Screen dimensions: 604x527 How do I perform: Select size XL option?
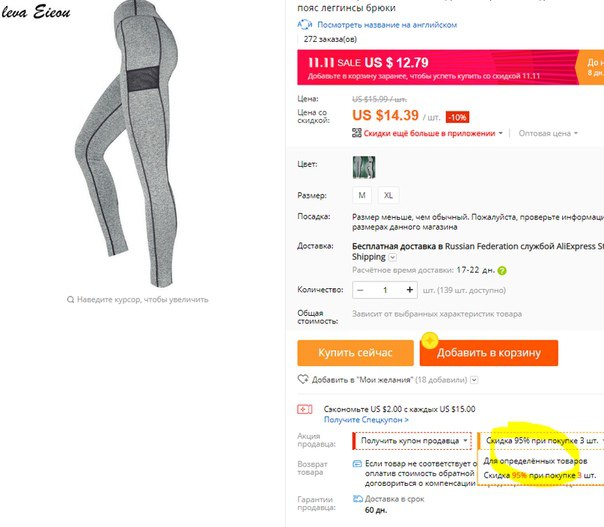coord(388,195)
